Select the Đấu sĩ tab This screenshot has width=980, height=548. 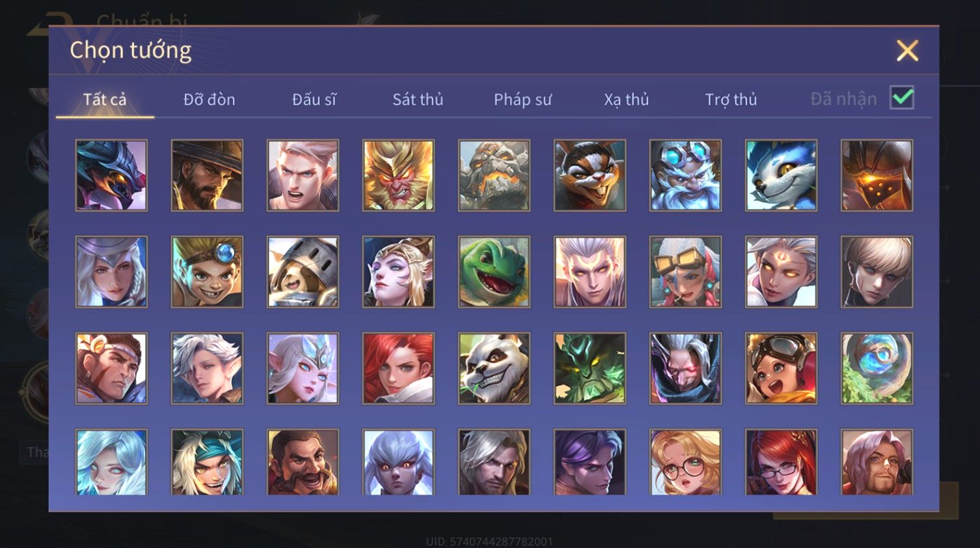pyautogui.click(x=314, y=100)
